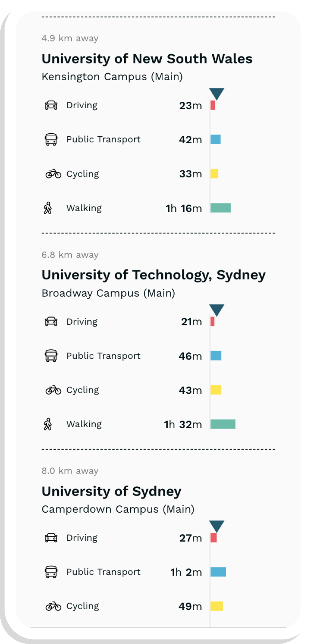
Task: Click the 8.0 km away distance label
Action: pyautogui.click(x=70, y=471)
